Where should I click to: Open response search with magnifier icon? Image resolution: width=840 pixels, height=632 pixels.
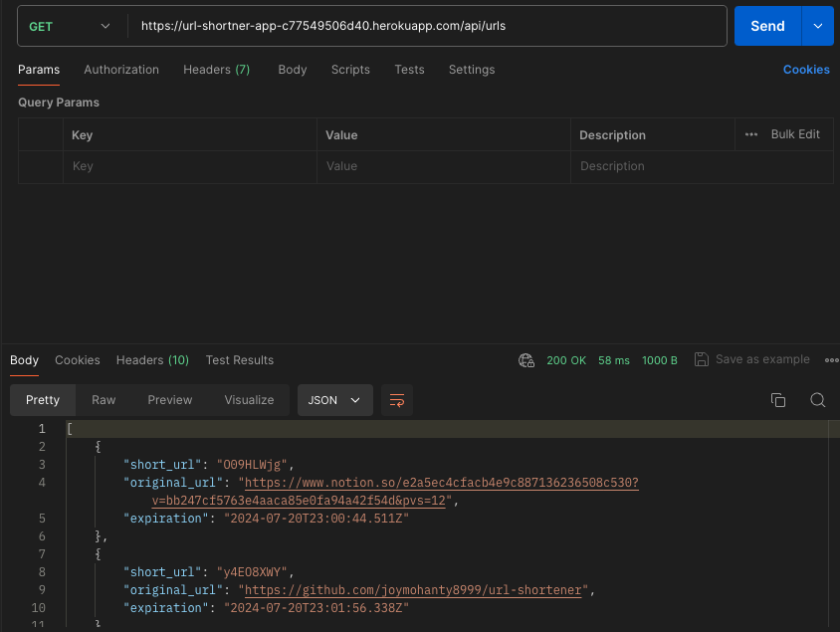(x=817, y=400)
